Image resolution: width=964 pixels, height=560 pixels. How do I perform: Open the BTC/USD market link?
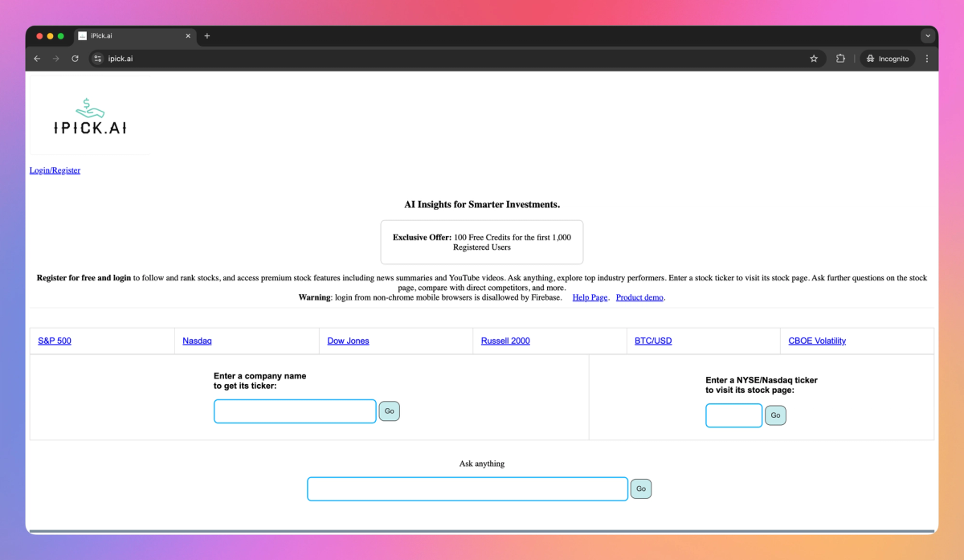pyautogui.click(x=652, y=340)
